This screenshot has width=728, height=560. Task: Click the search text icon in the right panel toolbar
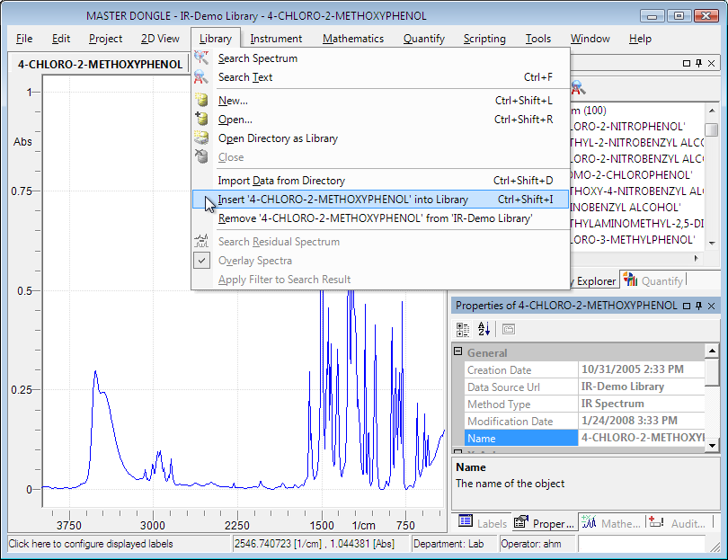(x=578, y=87)
